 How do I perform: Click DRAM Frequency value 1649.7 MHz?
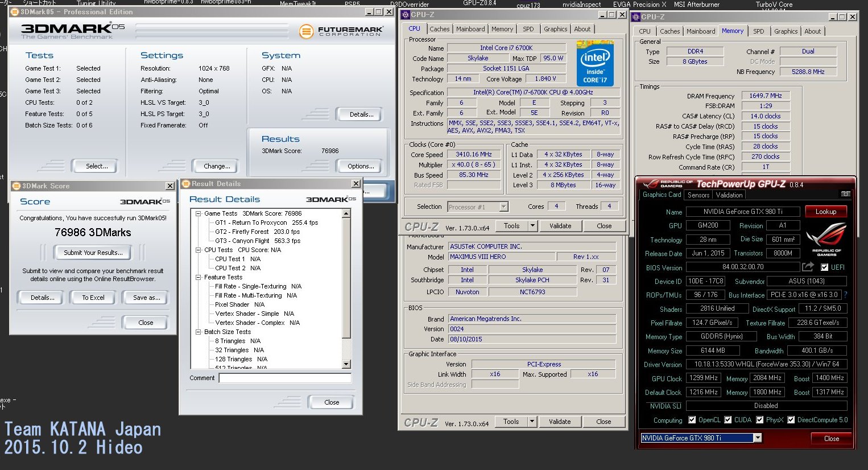(x=765, y=96)
